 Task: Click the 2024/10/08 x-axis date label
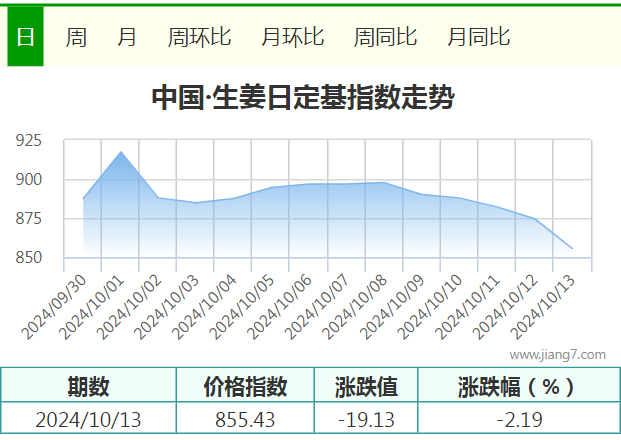coord(354,307)
